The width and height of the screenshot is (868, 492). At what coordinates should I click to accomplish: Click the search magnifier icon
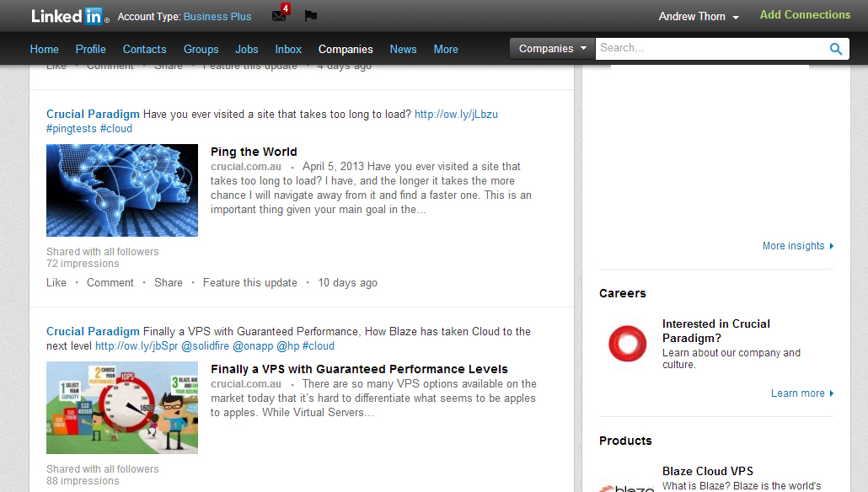(836, 49)
